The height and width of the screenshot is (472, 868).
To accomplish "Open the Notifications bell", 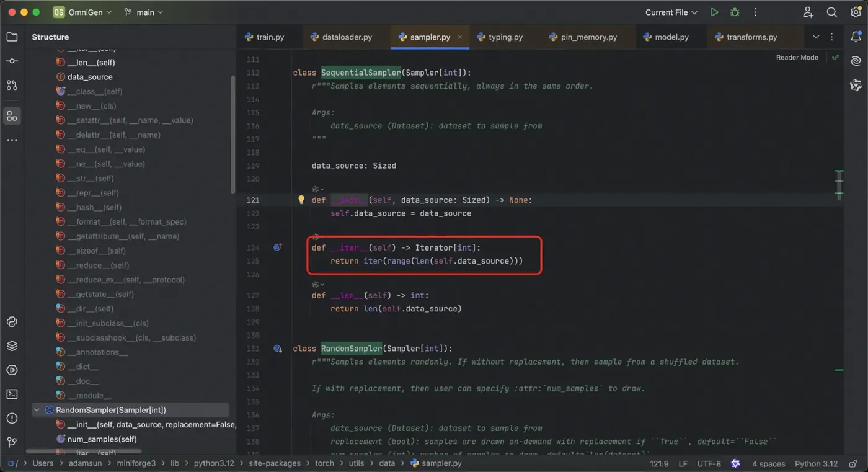I will 856,37.
